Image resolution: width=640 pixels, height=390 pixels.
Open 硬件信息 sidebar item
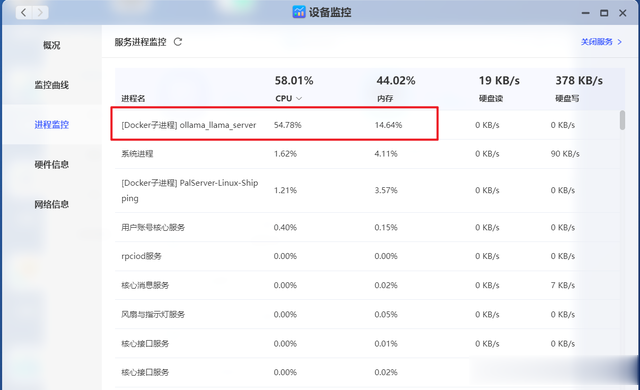pyautogui.click(x=51, y=164)
